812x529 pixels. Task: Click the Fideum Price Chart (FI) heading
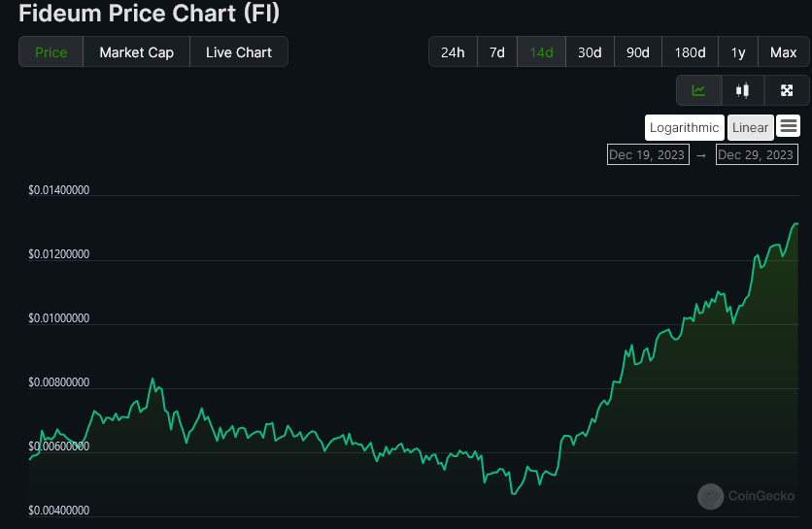coord(150,13)
